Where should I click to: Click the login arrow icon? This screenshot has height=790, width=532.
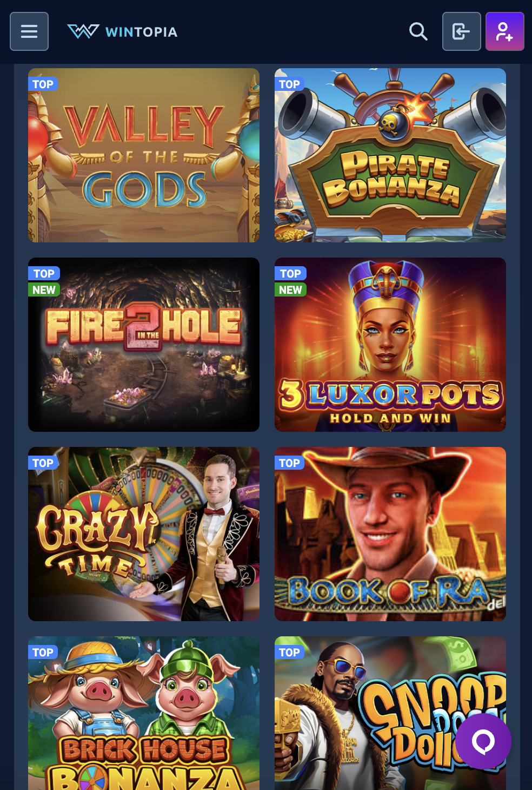pos(462,31)
